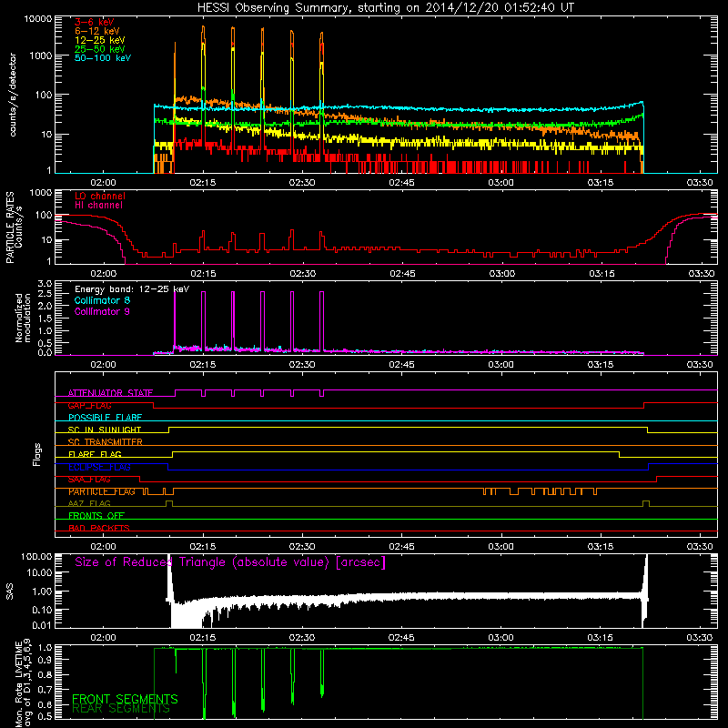
Task: Select the SAA_FLAG label
Action: (x=89, y=480)
